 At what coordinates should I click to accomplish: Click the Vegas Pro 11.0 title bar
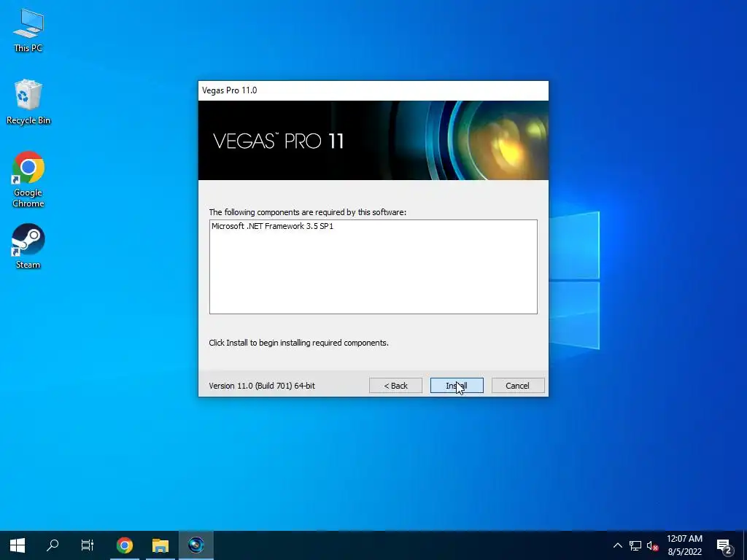(373, 90)
